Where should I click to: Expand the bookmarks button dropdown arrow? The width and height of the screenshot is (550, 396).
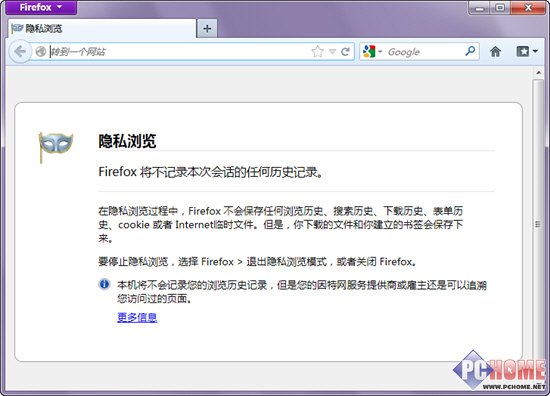[535, 52]
